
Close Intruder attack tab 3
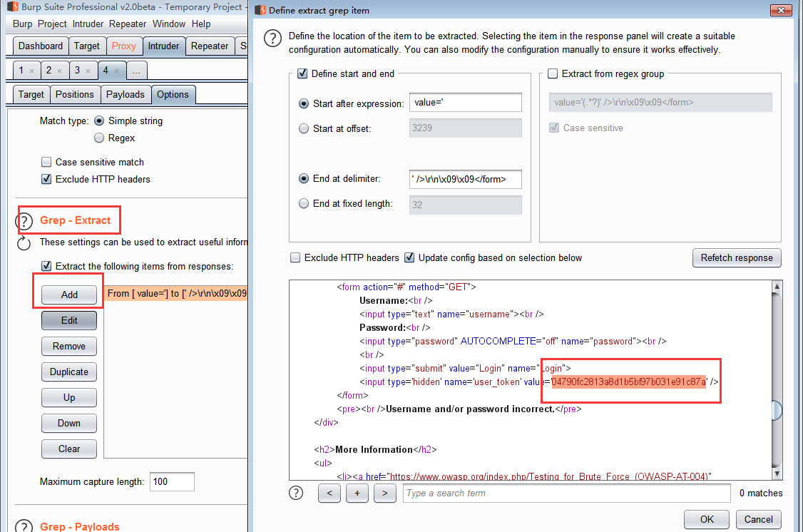[88, 71]
